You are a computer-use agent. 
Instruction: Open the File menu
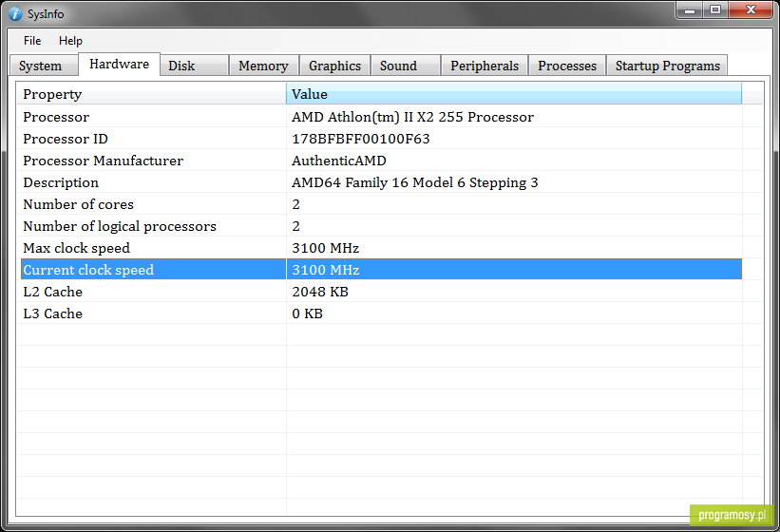[32, 41]
